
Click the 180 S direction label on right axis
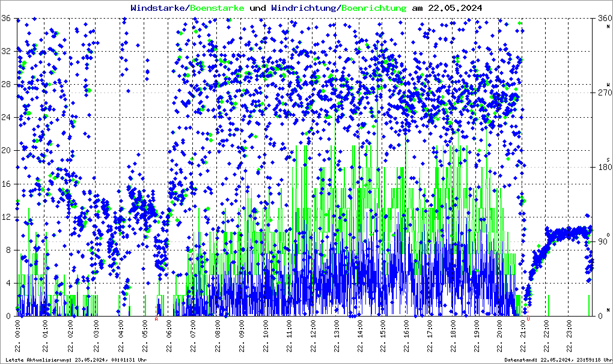coord(603,167)
